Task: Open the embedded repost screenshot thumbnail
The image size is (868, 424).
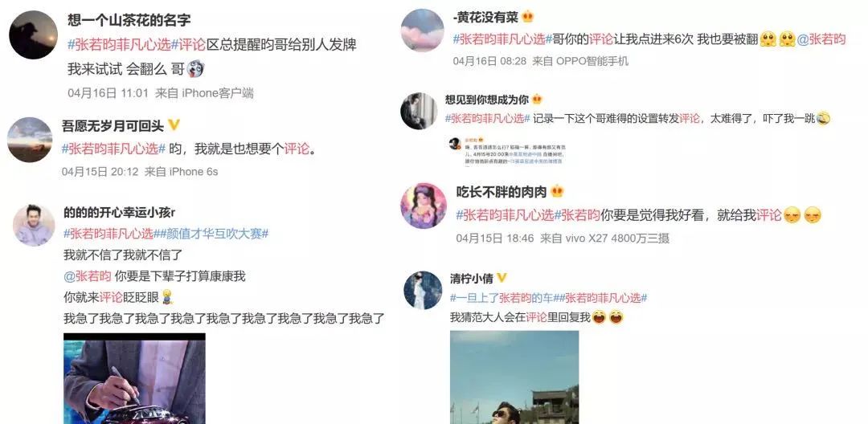Action: pos(511,151)
